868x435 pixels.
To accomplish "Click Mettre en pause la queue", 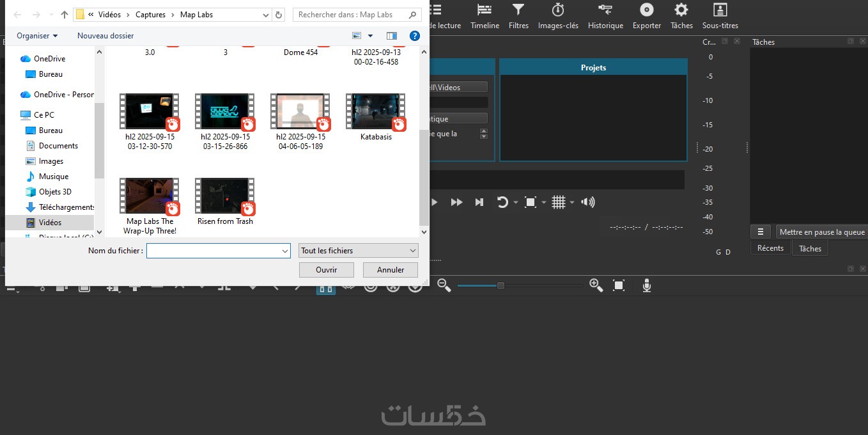I will point(822,232).
